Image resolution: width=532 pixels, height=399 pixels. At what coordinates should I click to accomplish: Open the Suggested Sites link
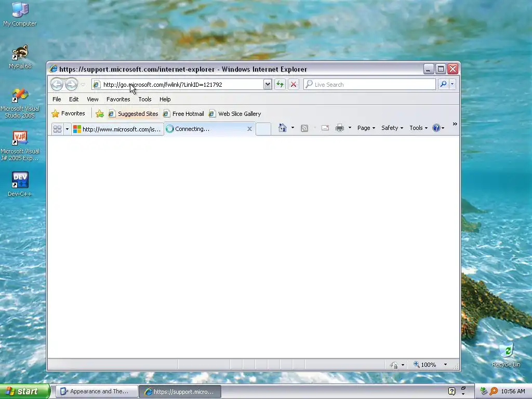click(x=134, y=114)
